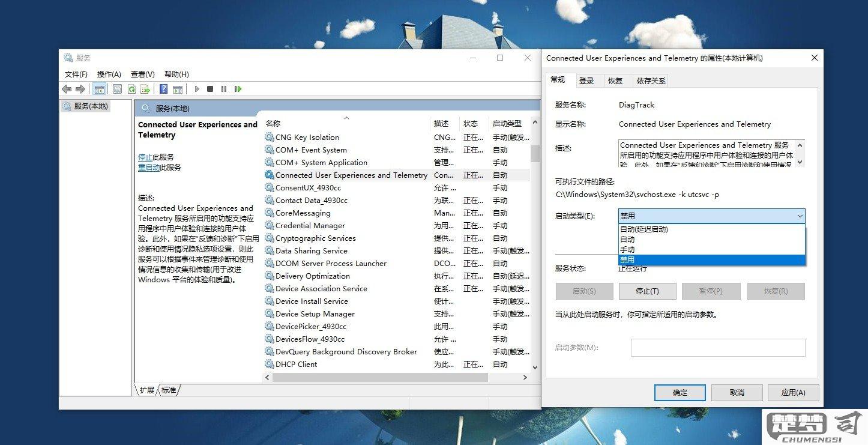Image resolution: width=868 pixels, height=445 pixels.
Task: Click the gear icon beside Delivery Optimization
Action: click(269, 276)
